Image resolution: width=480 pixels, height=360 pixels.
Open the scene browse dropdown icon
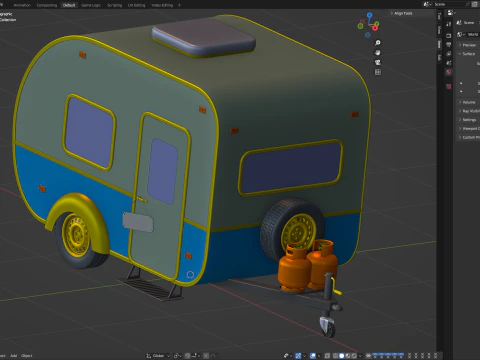click(427, 4)
